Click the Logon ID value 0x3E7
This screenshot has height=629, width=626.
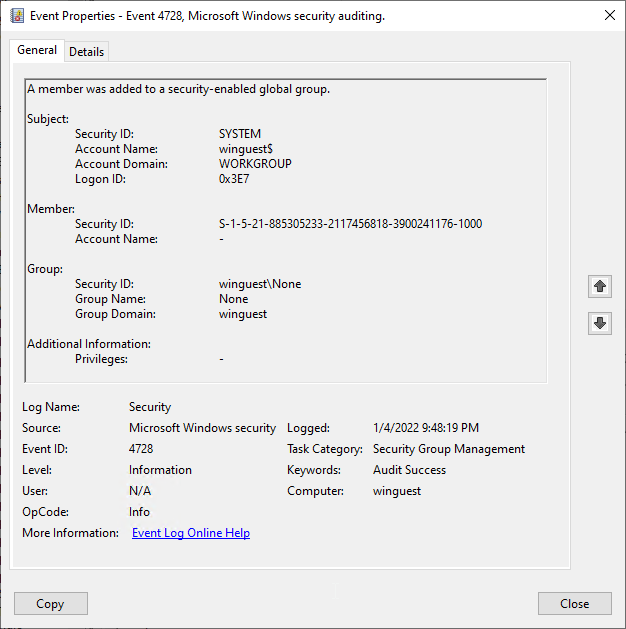pos(234,179)
